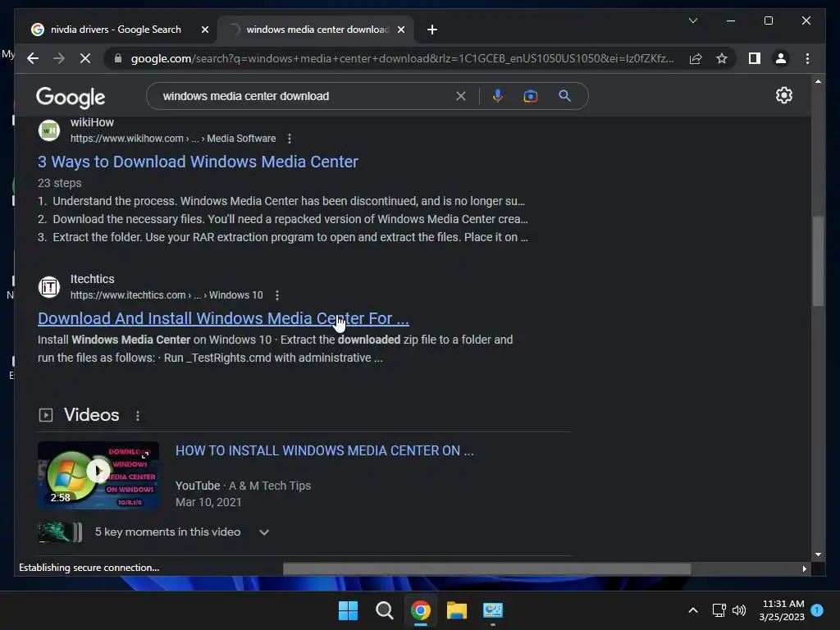Click the Itechtics site favicon
The width and height of the screenshot is (840, 630).
click(49, 287)
